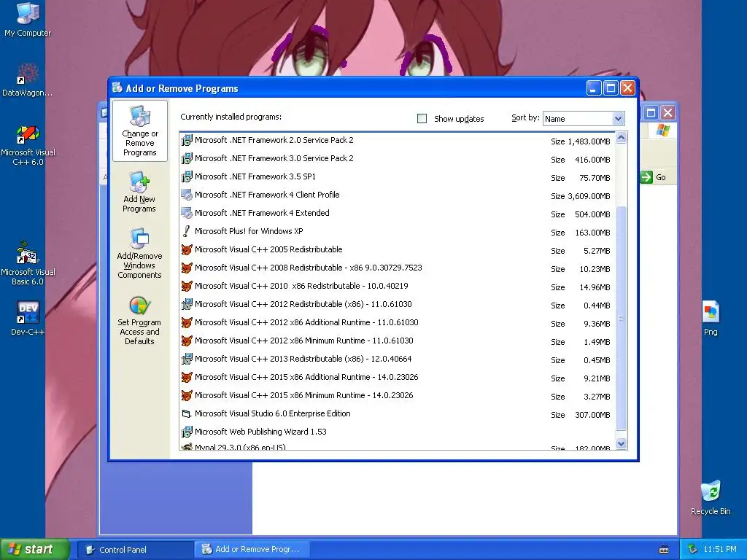Click scrollbar down arrow in programs list
This screenshot has width=747, height=560.
pyautogui.click(x=621, y=444)
